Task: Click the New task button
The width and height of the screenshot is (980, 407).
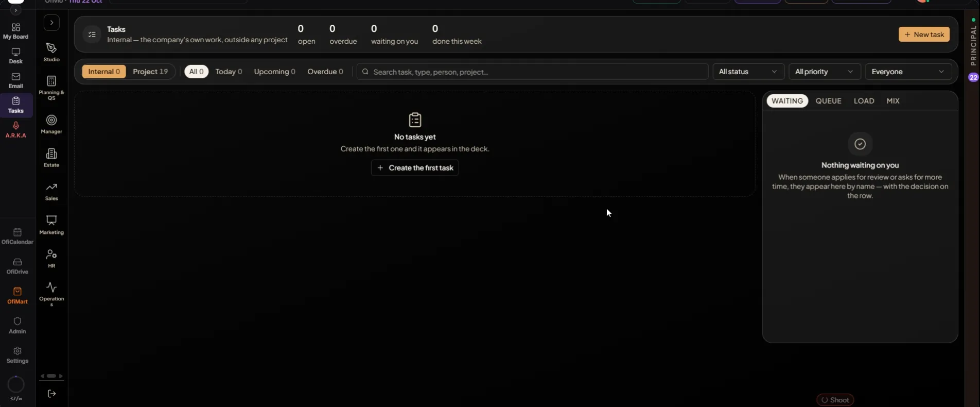Action: (924, 35)
